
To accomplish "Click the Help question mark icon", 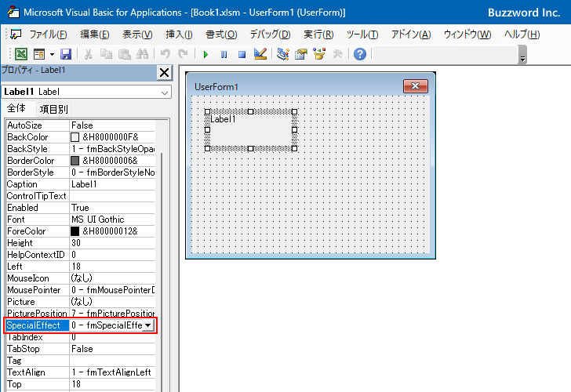I will click(360, 54).
